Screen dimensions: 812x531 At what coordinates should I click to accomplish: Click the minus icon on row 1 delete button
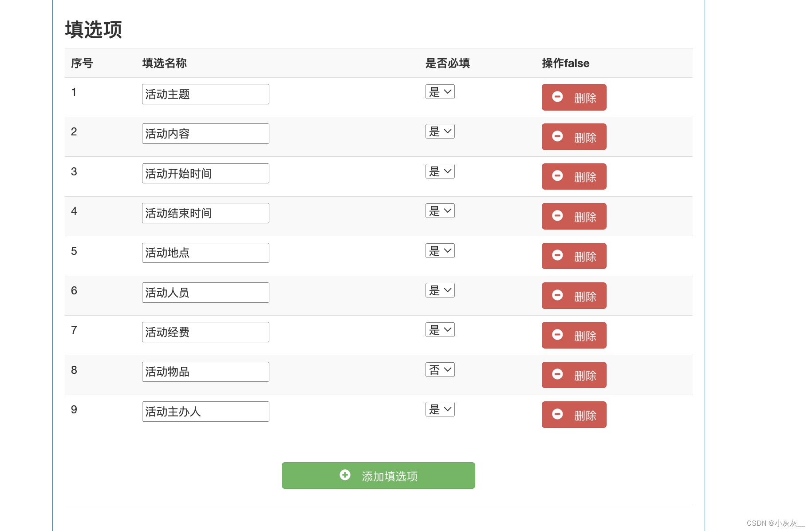[x=558, y=97]
